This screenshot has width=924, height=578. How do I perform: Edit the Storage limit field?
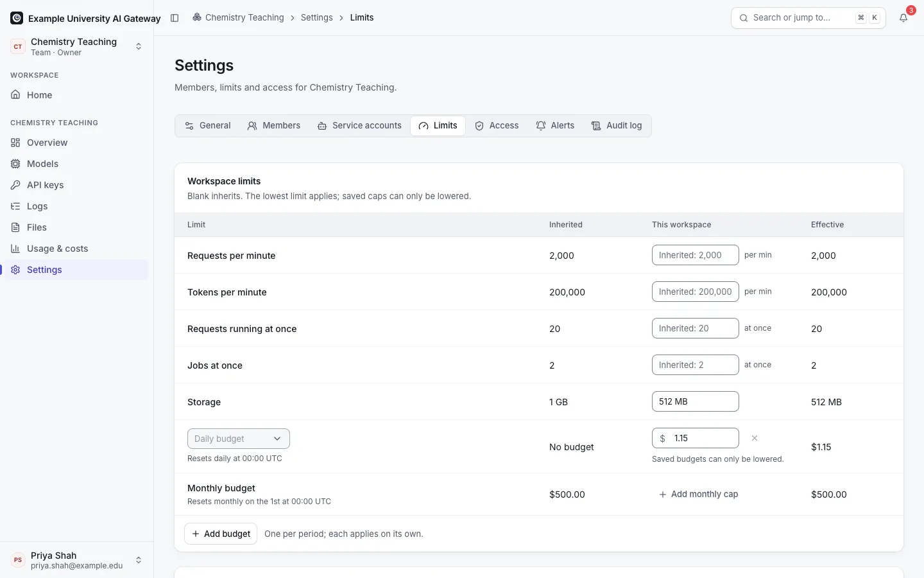click(x=696, y=401)
